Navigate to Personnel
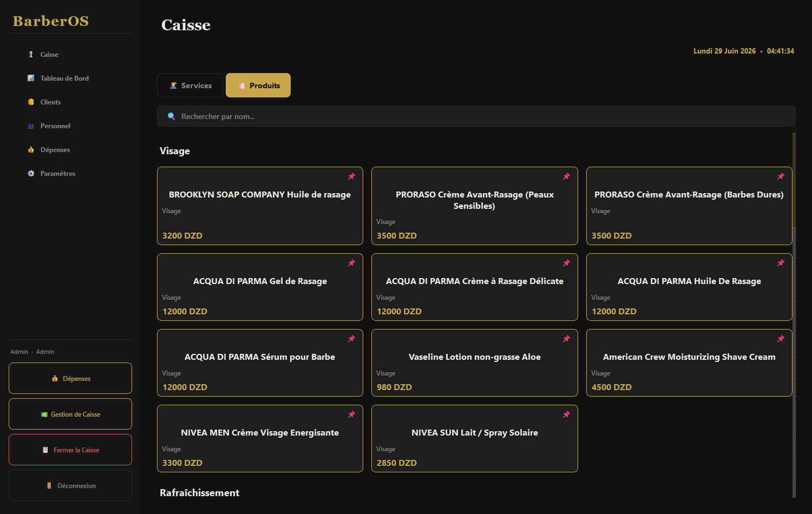 (x=70, y=126)
